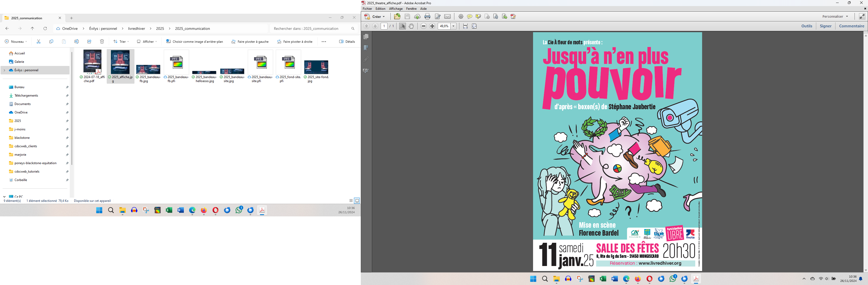Viewport: 868px width, 285px height.
Task: Switch Explorer to large thumbnails view
Action: [357, 201]
